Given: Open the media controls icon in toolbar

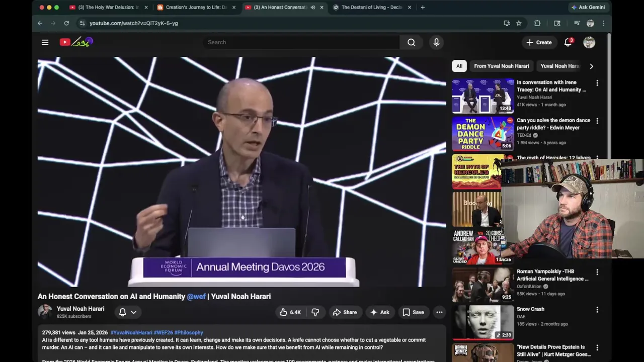Looking at the screenshot, I should click(577, 23).
